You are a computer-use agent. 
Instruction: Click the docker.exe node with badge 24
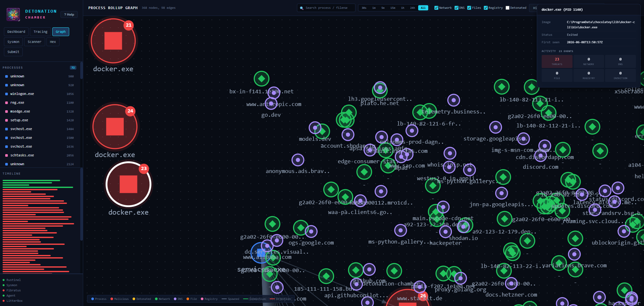pyautogui.click(x=115, y=126)
